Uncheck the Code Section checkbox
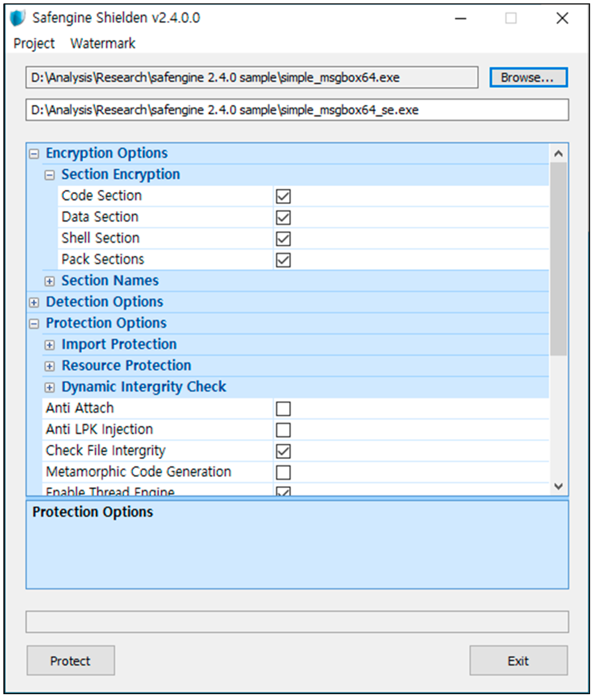595x700 pixels. coord(283,196)
